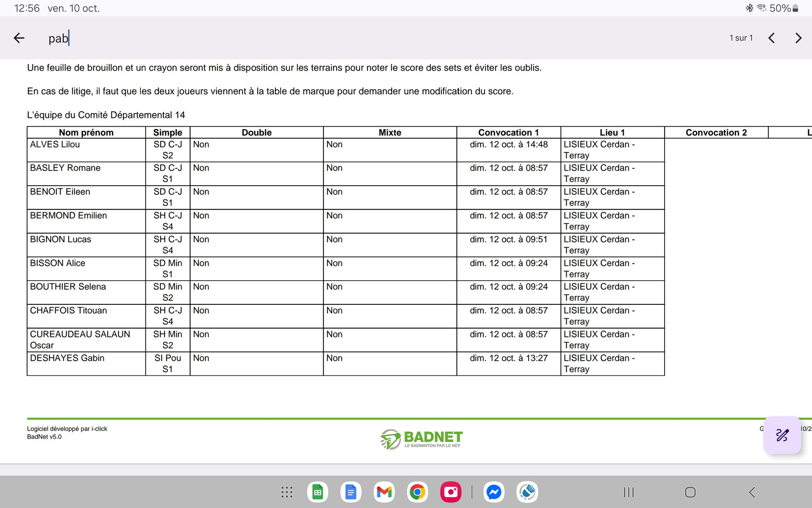The image size is (812, 508).
Task: Tap the home navigation button
Action: click(x=690, y=492)
